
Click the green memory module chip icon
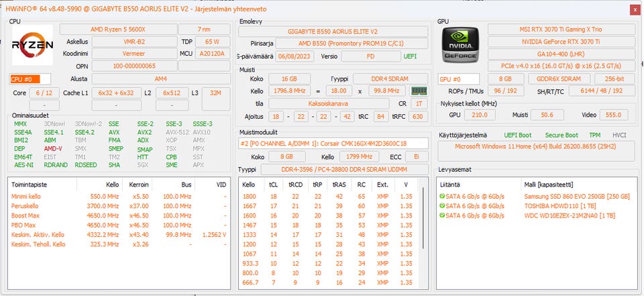[x=419, y=91]
